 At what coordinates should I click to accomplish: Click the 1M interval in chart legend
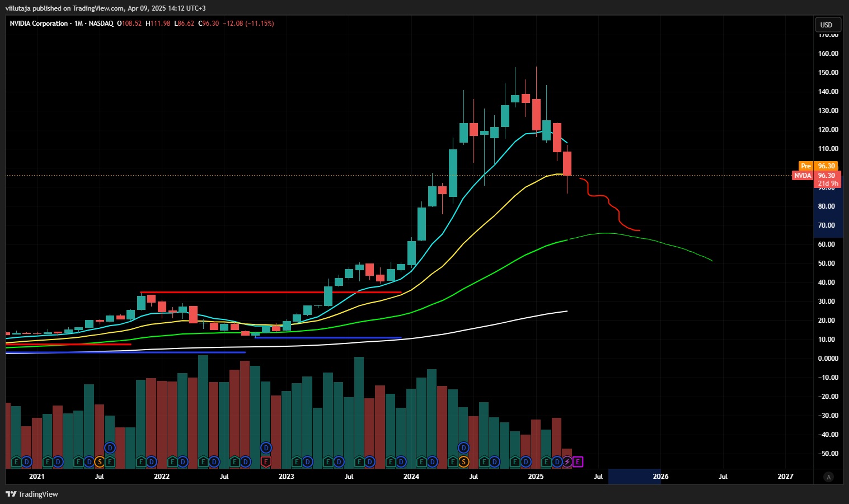[x=79, y=23]
